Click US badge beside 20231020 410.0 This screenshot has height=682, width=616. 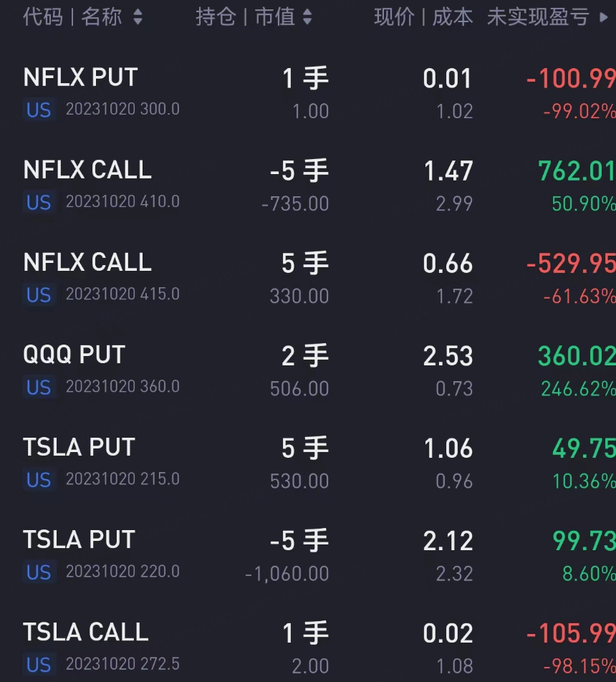pos(39,203)
